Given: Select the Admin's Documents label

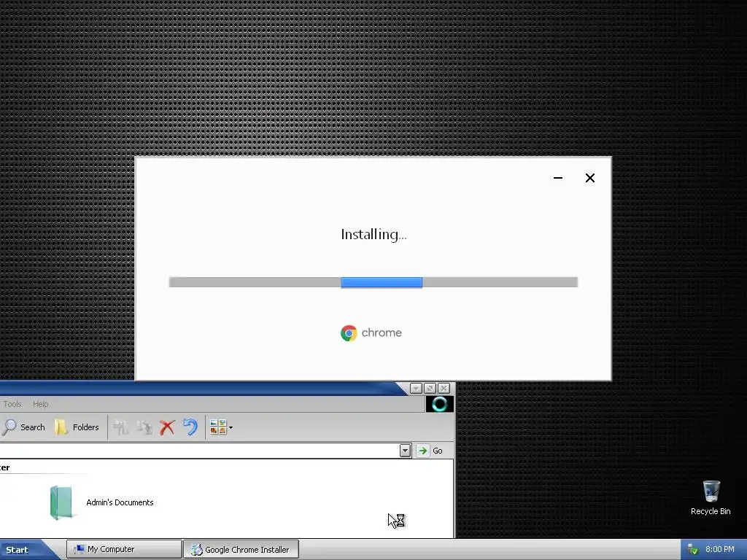Looking at the screenshot, I should tap(120, 502).
